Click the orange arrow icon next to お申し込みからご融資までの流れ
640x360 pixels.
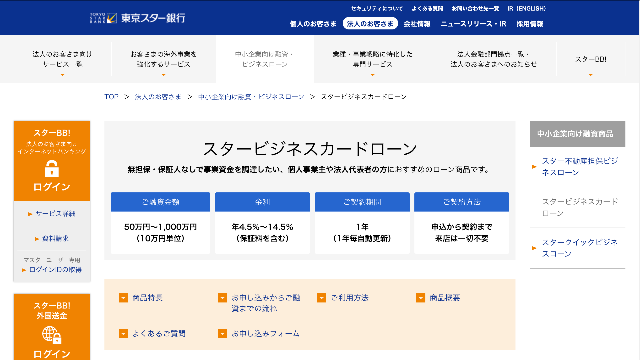point(222,298)
